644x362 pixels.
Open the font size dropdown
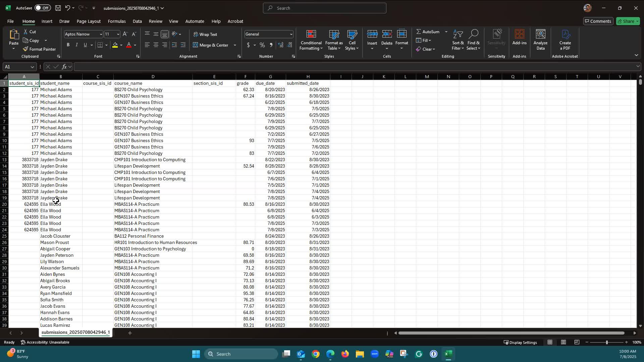[118, 34]
